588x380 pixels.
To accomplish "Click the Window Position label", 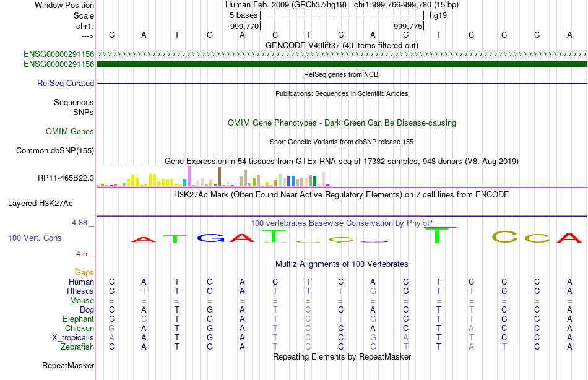I will 64,5.
